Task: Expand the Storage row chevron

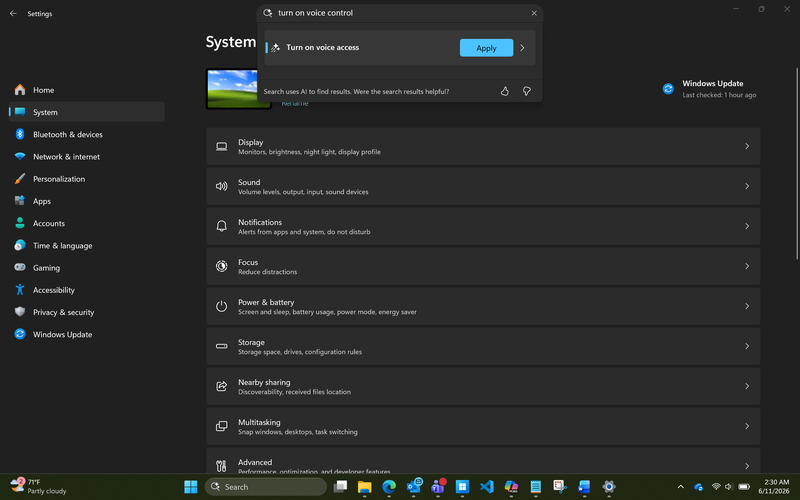Action: (x=747, y=346)
